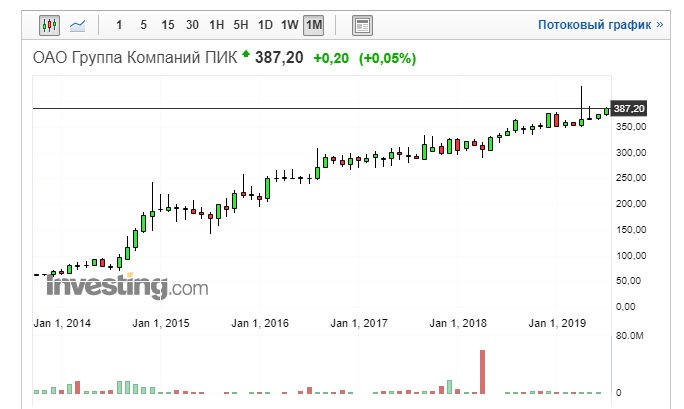This screenshot has height=409, width=684.
Task: Click the 100,00 price axis label
Action: (631, 256)
